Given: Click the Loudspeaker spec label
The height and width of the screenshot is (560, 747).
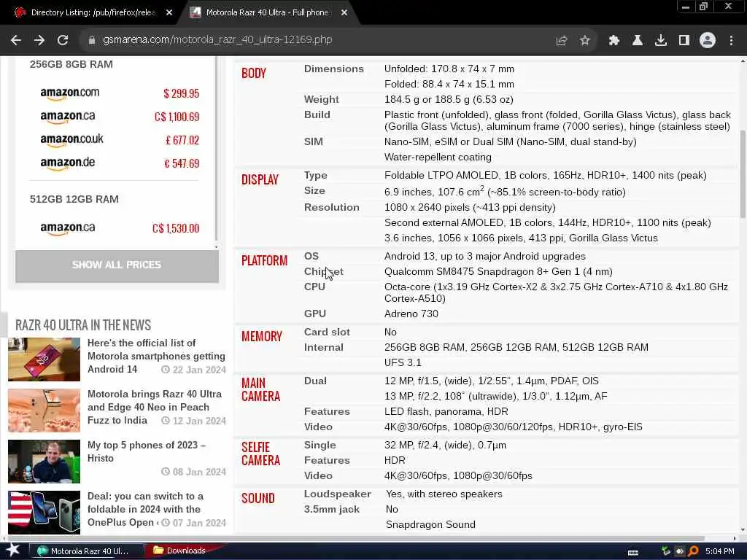Looking at the screenshot, I should pos(337,494).
